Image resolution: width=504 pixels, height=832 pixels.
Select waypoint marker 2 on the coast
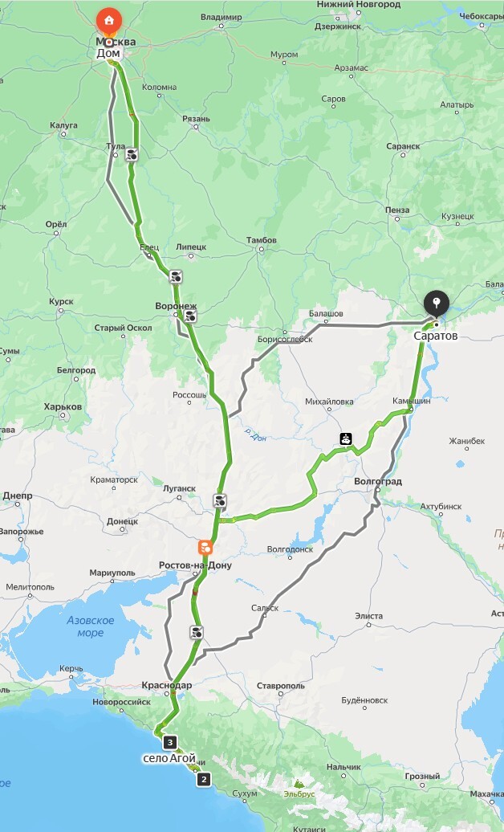204,779
